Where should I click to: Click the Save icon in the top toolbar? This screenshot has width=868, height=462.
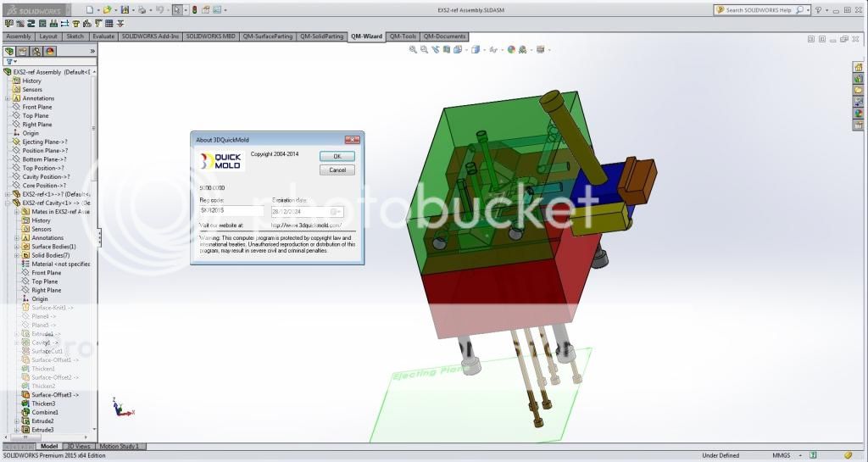(x=125, y=10)
